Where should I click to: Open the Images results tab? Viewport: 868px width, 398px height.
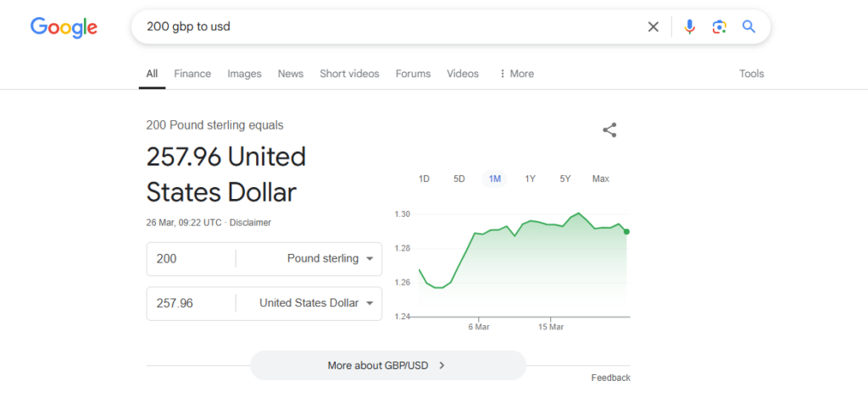pos(244,74)
